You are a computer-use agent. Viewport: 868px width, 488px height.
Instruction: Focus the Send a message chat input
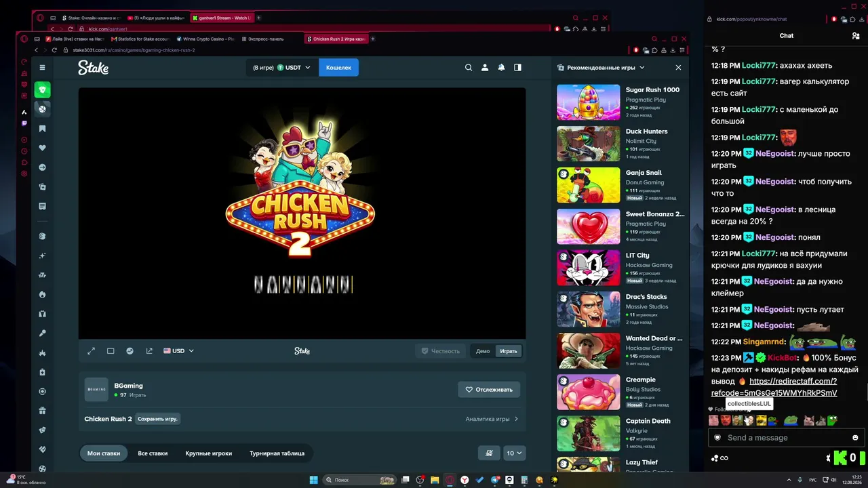(x=785, y=438)
